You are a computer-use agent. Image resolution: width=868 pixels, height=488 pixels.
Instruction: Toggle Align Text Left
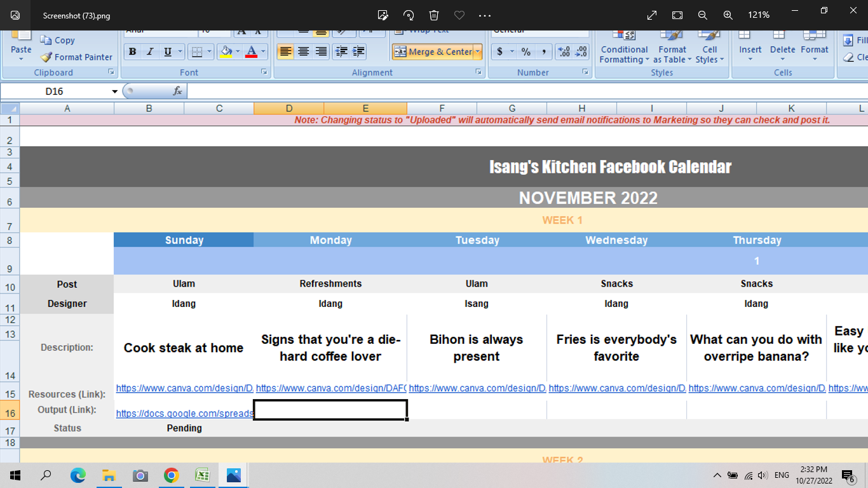[286, 52]
